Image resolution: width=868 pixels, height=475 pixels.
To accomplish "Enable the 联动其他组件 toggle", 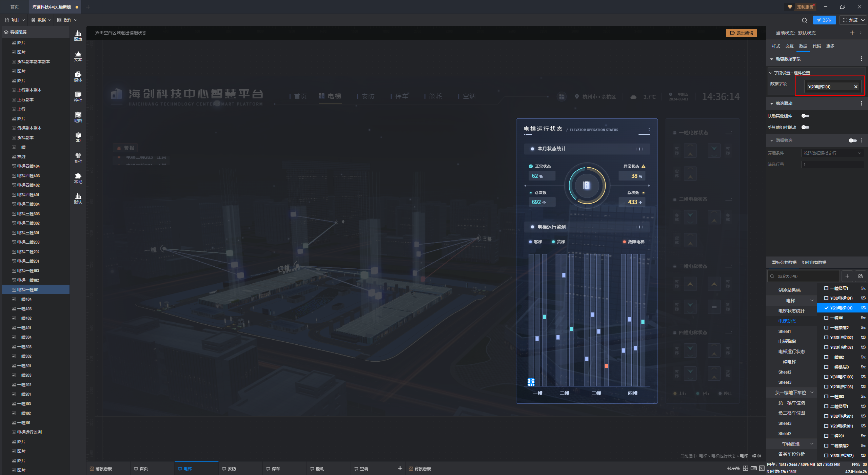I will click(x=805, y=116).
